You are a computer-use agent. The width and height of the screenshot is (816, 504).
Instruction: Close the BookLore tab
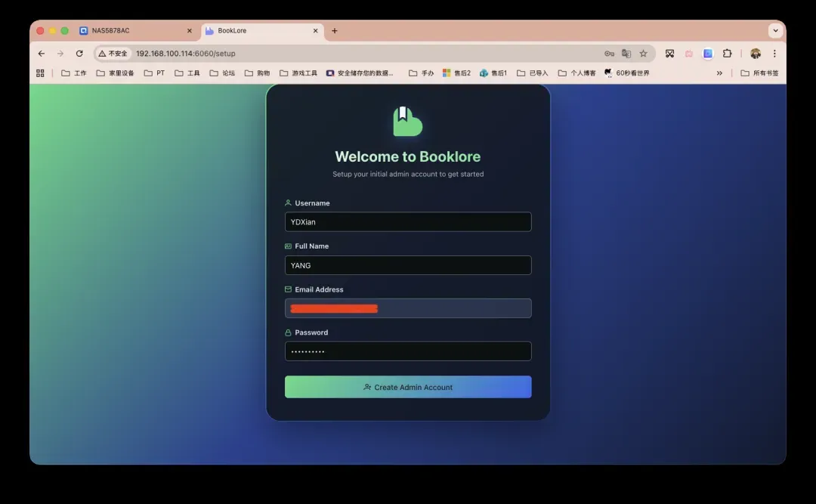(316, 31)
